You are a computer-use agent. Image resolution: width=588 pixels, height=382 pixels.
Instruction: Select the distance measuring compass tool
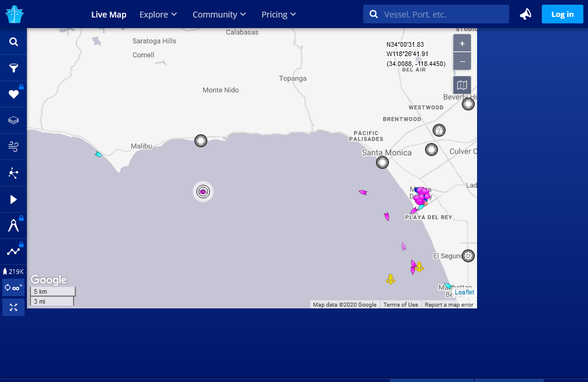click(x=13, y=225)
